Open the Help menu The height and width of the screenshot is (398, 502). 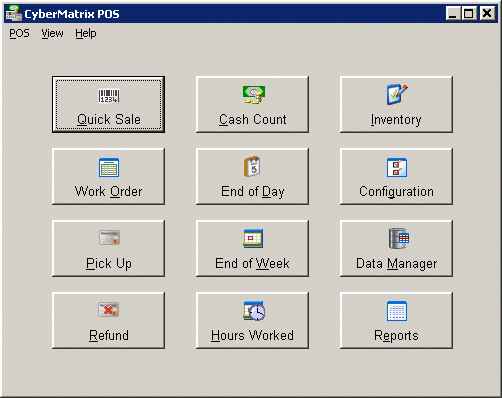point(86,33)
